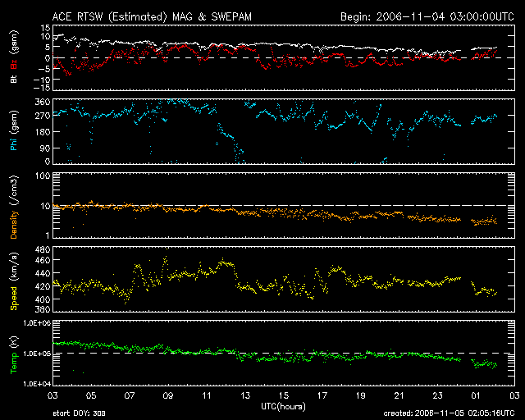Click the green Temp (K) axis label
The height and width of the screenshot is (420, 525).
13,354
